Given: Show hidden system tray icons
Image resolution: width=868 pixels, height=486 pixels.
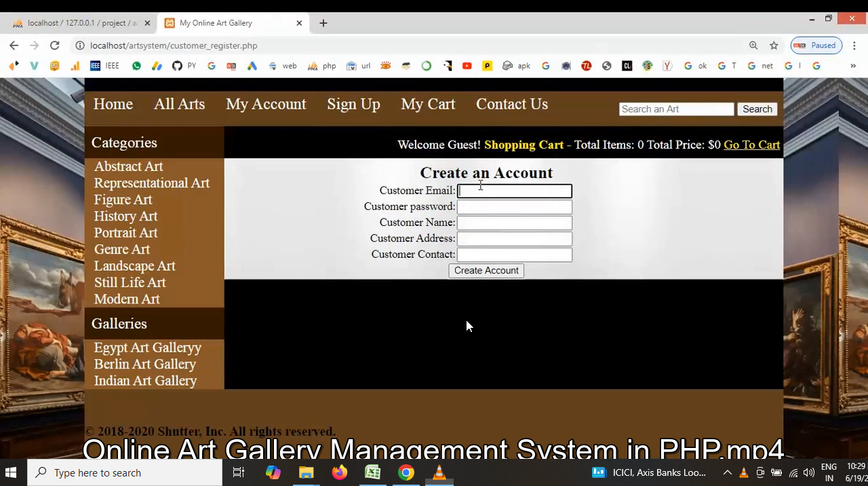Looking at the screenshot, I should click(727, 472).
